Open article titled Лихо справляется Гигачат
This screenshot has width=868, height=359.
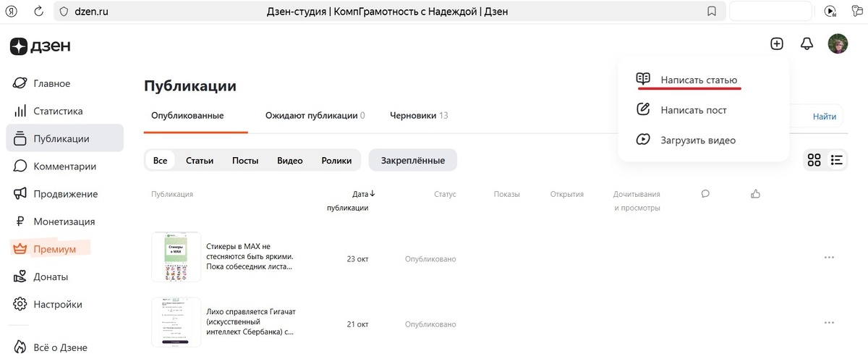[251, 322]
